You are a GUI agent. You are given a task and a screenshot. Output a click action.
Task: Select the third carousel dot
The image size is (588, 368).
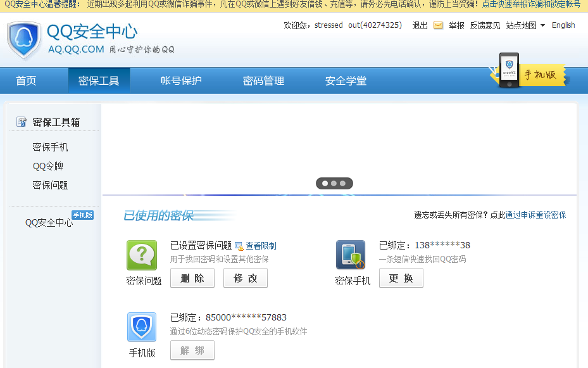(343, 184)
